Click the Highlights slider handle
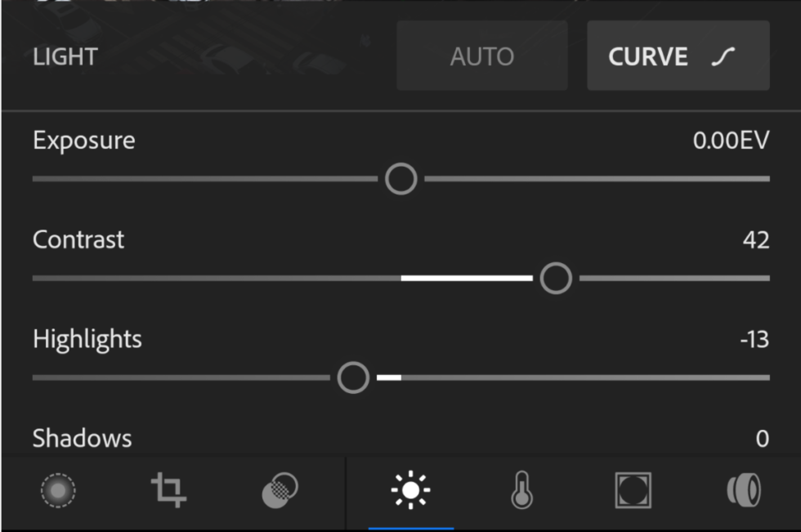 [x=353, y=378]
